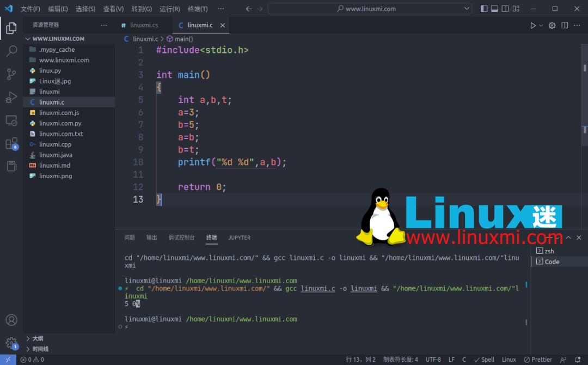This screenshot has width=588, height=365.
Task: Show errors and warnings in status bar
Action: click(32, 360)
